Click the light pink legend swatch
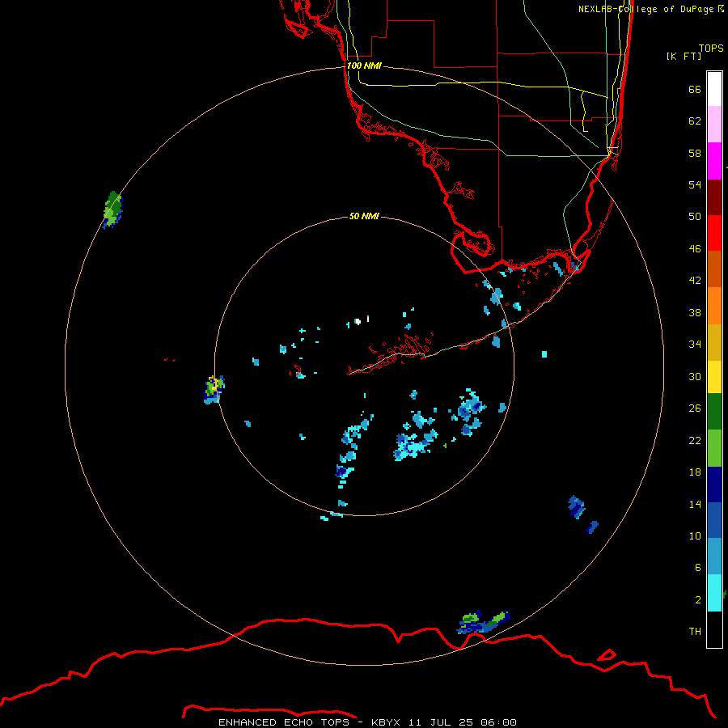The image size is (728, 728). [714, 124]
